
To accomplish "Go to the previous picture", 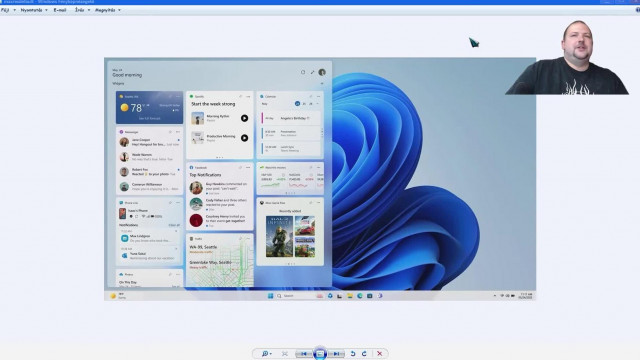I will (304, 353).
